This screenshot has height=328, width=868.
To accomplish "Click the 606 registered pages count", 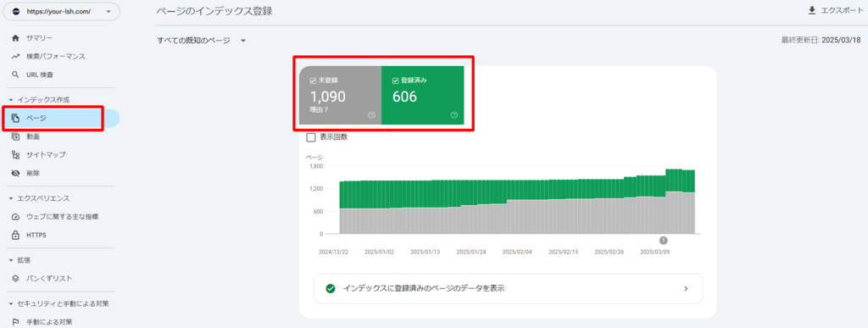I will click(x=404, y=97).
